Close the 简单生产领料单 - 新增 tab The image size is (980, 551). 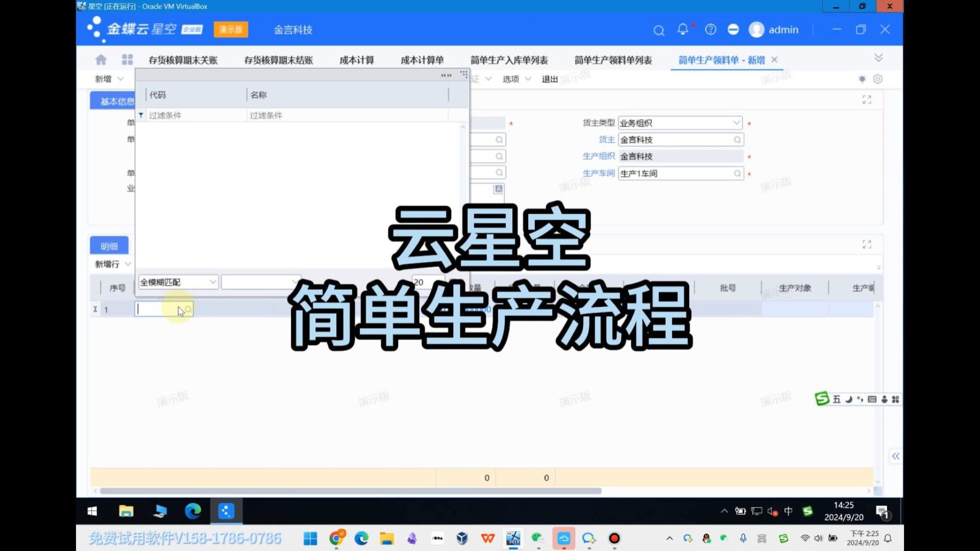(774, 60)
